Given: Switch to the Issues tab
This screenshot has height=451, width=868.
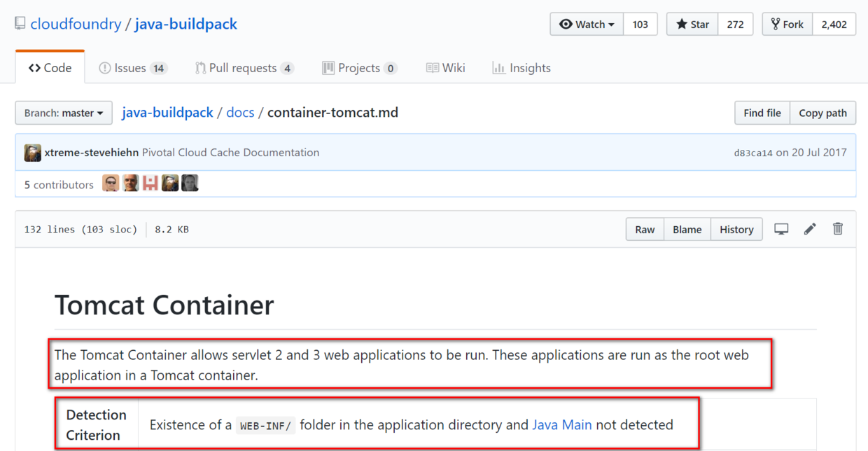Looking at the screenshot, I should pos(133,68).
